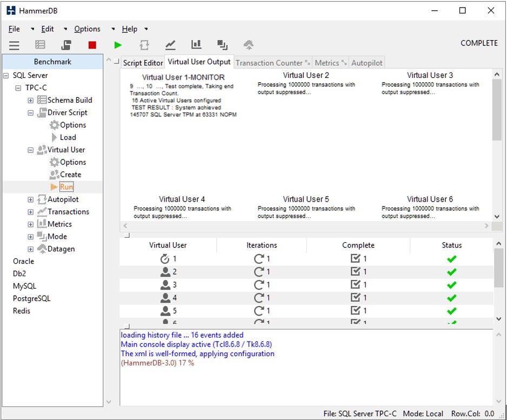The image size is (507, 420).
Task: Click the Datagen toolbar icon
Action: point(248,45)
